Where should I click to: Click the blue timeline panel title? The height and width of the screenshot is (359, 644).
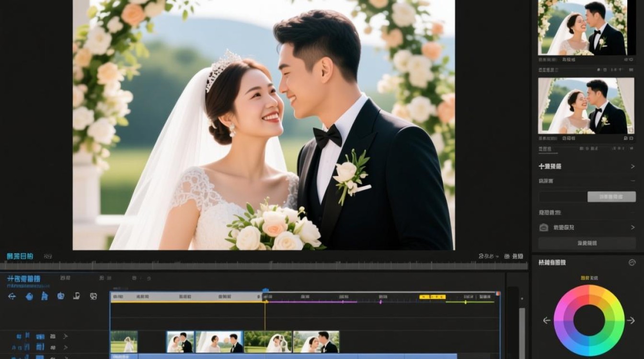click(24, 279)
